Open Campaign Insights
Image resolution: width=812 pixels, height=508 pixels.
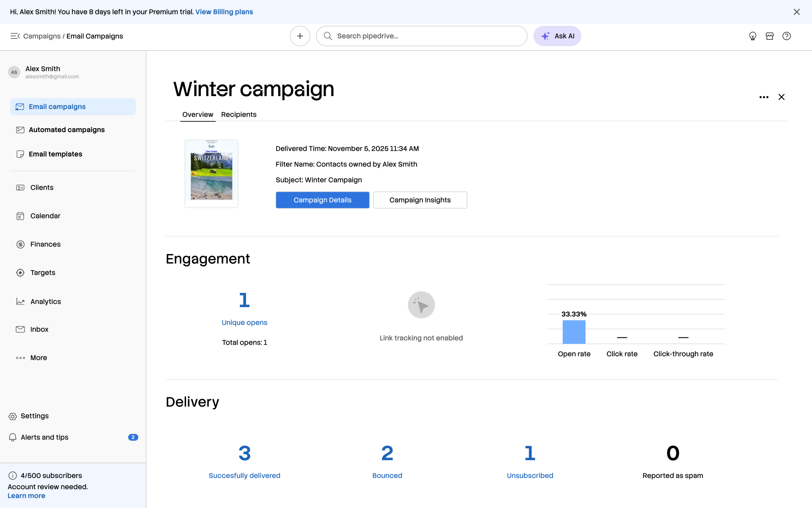tap(420, 200)
